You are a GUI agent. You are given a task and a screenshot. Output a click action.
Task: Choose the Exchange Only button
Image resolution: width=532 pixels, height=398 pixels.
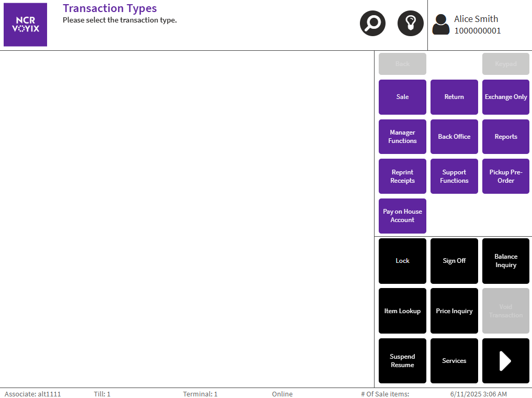coord(505,97)
